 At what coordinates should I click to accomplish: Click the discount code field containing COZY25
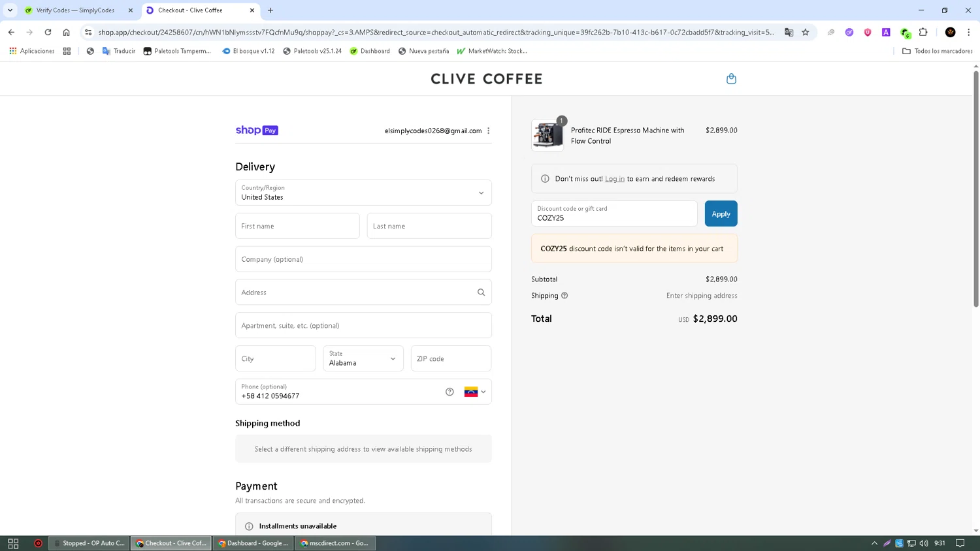614,213
